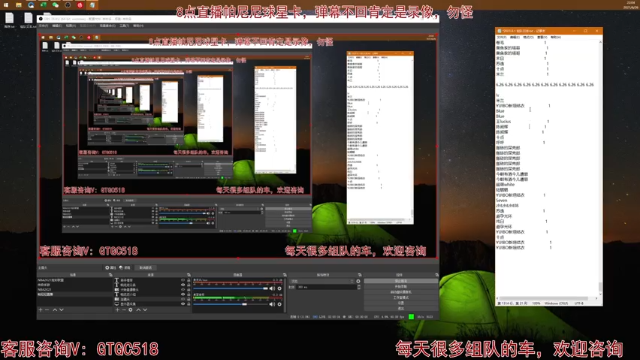Toggle lock on the display capture source
The height and width of the screenshot is (360, 640).
click(188, 304)
